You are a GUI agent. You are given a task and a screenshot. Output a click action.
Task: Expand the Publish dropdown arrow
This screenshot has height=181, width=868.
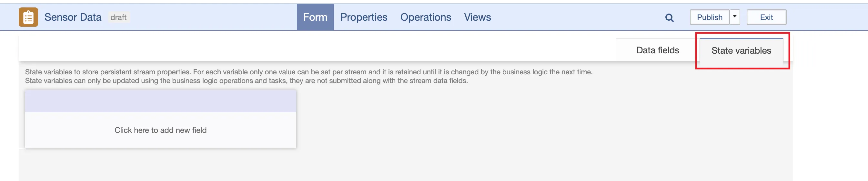[734, 17]
